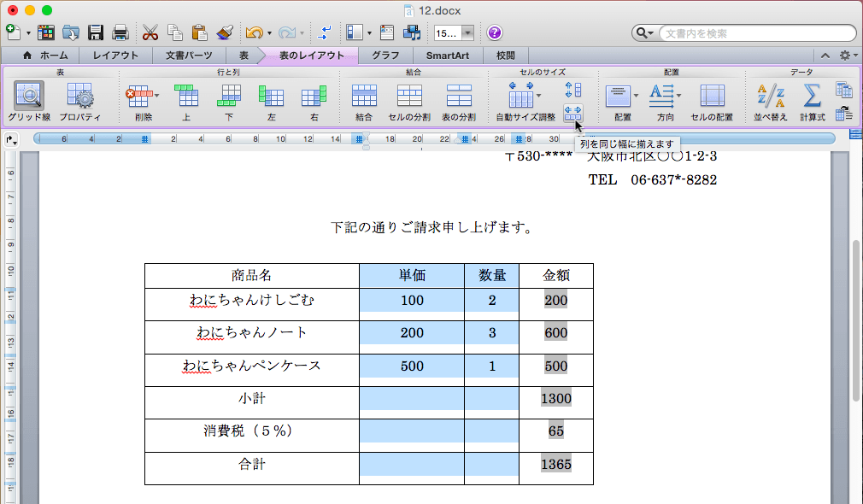Insert a 計算式 formula
Viewport: 863px width, 504px height.
coord(813,96)
